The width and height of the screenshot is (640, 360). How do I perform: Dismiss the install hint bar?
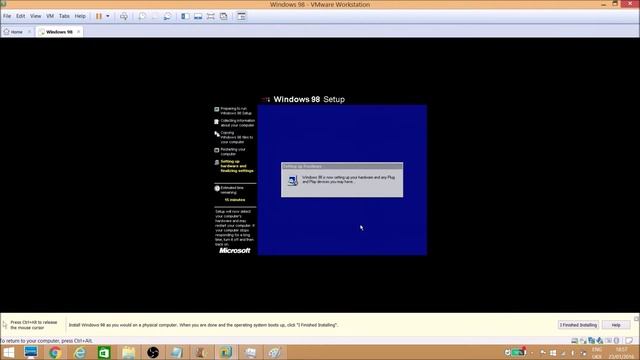click(636, 318)
